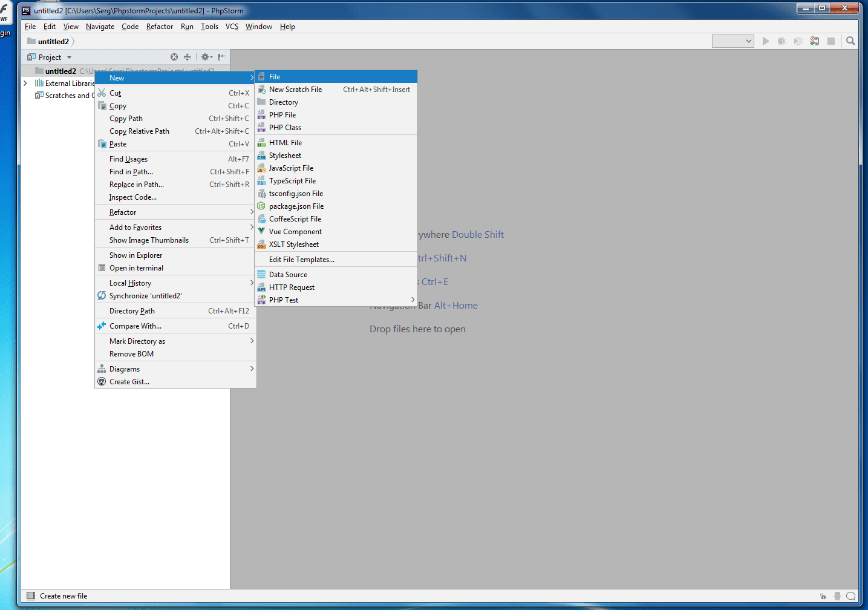Choose Inspect Code... from context menu
This screenshot has width=868, height=610.
point(175,197)
